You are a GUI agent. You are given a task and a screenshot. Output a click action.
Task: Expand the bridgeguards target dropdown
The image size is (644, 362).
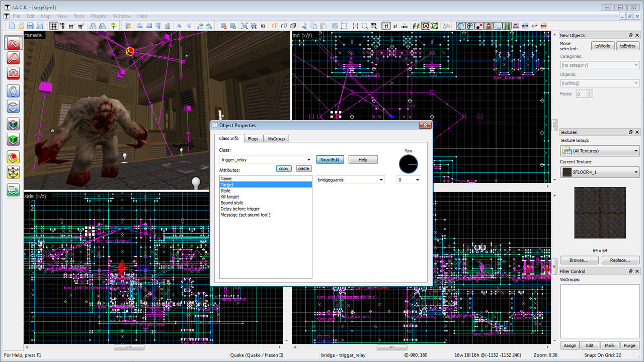click(x=381, y=179)
